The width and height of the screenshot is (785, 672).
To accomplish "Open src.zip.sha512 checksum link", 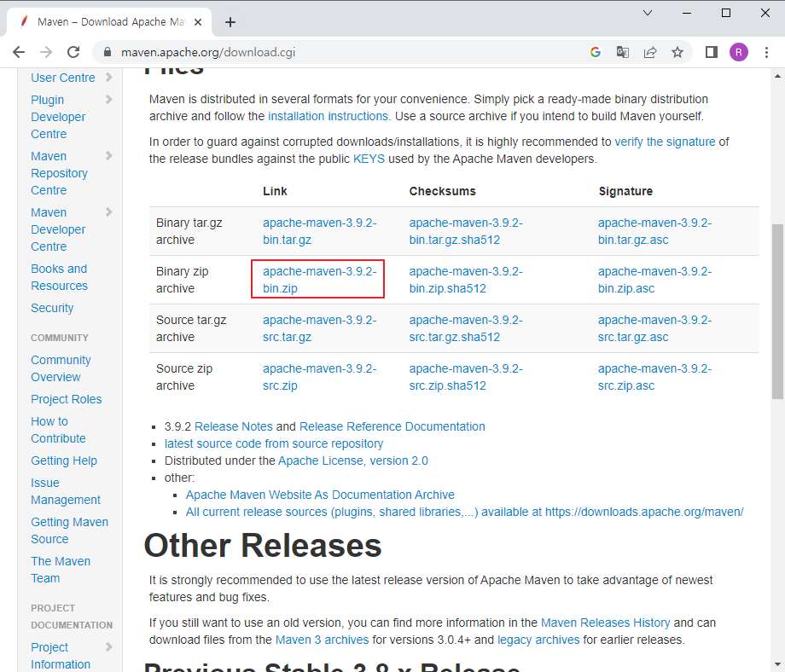I will point(466,377).
